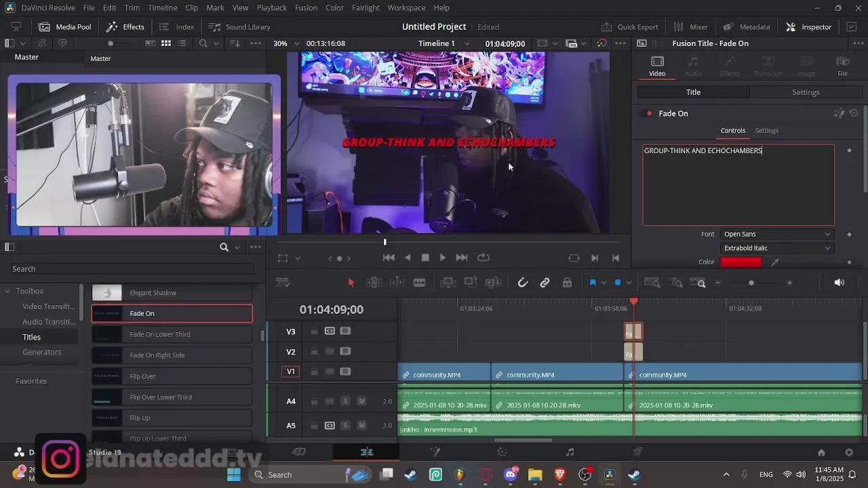Open the Font dropdown showing Open Sans
868x488 pixels.
[x=776, y=234]
